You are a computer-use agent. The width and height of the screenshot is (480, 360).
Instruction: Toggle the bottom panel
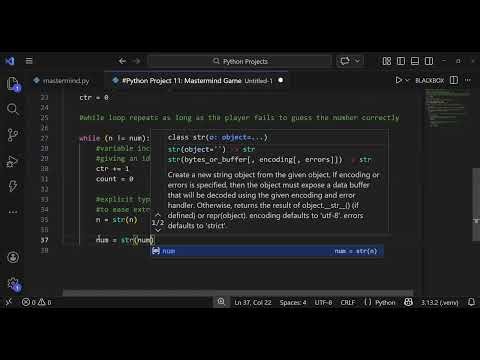[x=415, y=61]
